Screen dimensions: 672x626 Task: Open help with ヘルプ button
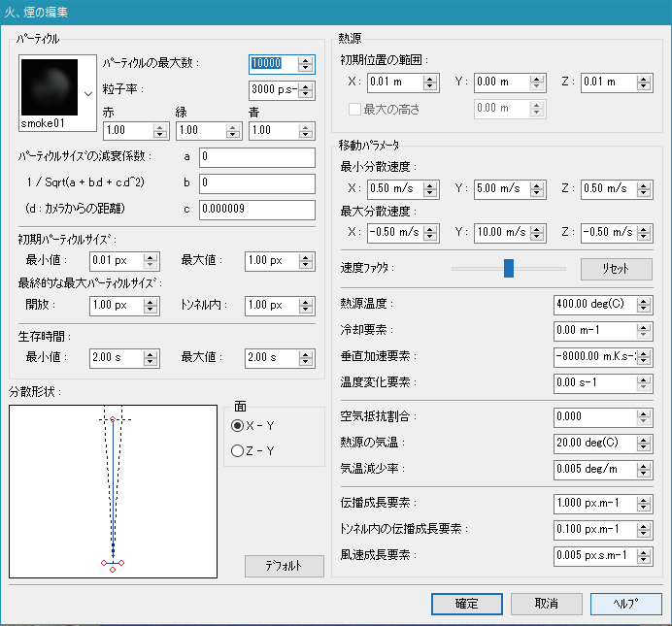coord(625,604)
